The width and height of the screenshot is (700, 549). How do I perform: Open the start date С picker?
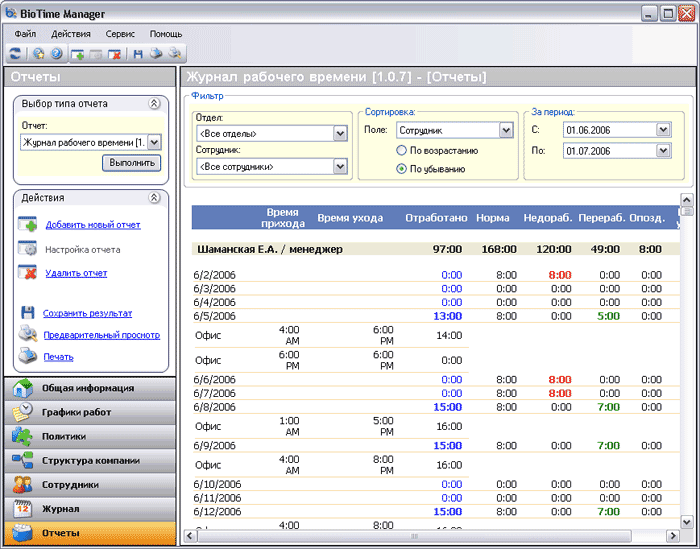pyautogui.click(x=663, y=130)
